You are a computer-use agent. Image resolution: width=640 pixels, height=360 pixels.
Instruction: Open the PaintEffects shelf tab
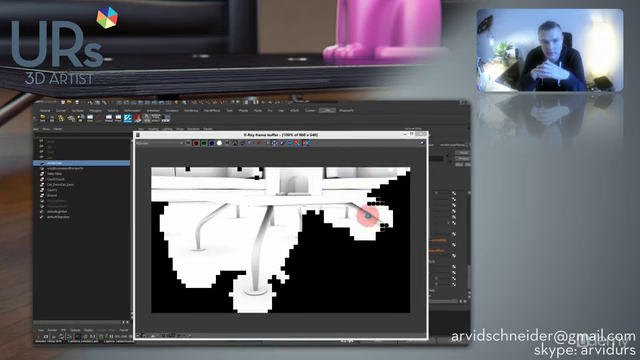pos(212,111)
